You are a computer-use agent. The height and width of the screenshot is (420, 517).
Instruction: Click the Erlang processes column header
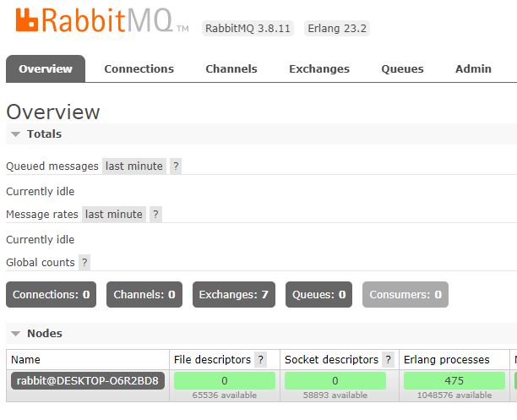[x=446, y=360]
